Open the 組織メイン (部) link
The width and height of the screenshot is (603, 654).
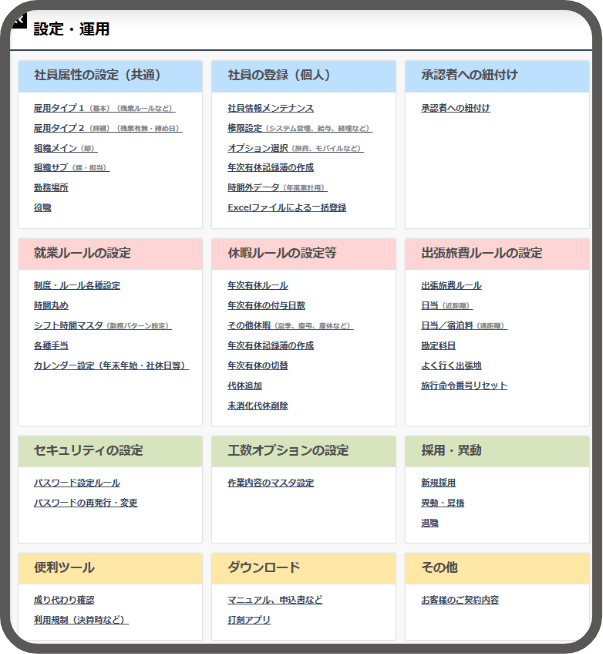tap(65, 148)
